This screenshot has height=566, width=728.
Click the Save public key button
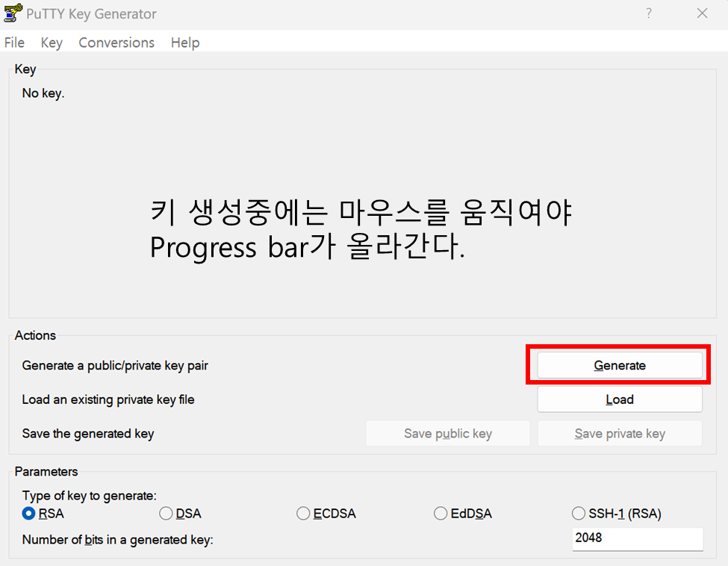[448, 433]
